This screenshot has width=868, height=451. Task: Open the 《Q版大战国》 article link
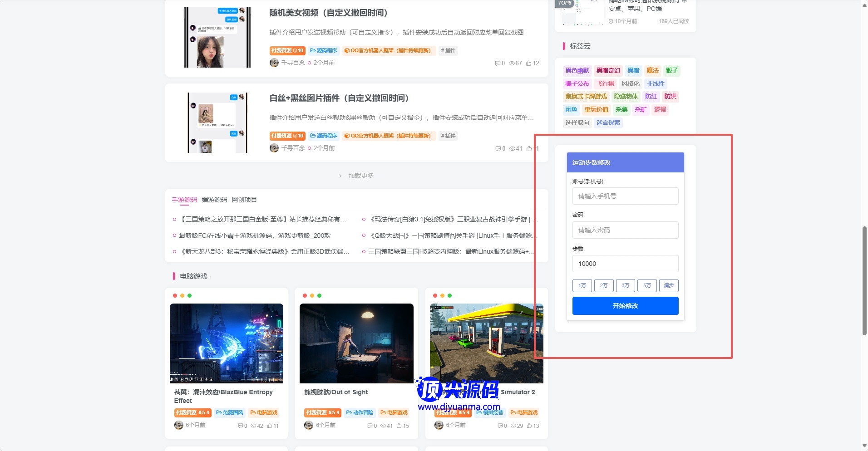pyautogui.click(x=452, y=235)
